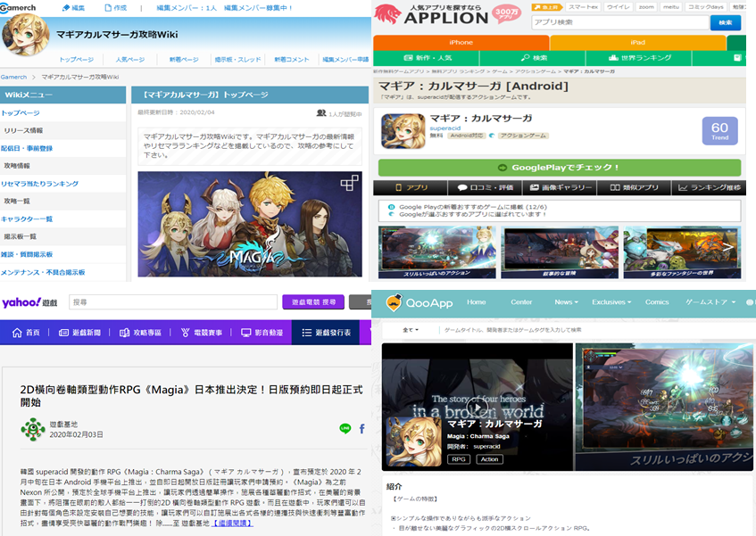Click Comics in QooApp nav
The height and width of the screenshot is (536, 756).
point(657,302)
